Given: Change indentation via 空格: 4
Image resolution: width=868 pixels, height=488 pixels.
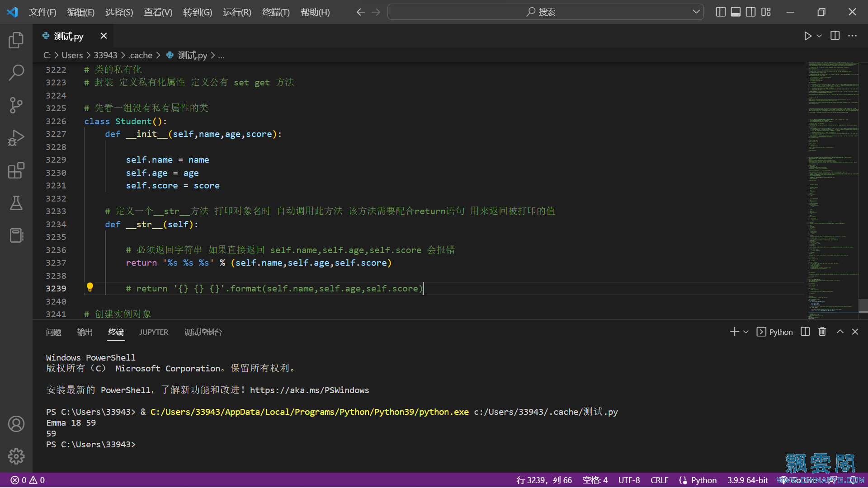Looking at the screenshot, I should click(595, 480).
